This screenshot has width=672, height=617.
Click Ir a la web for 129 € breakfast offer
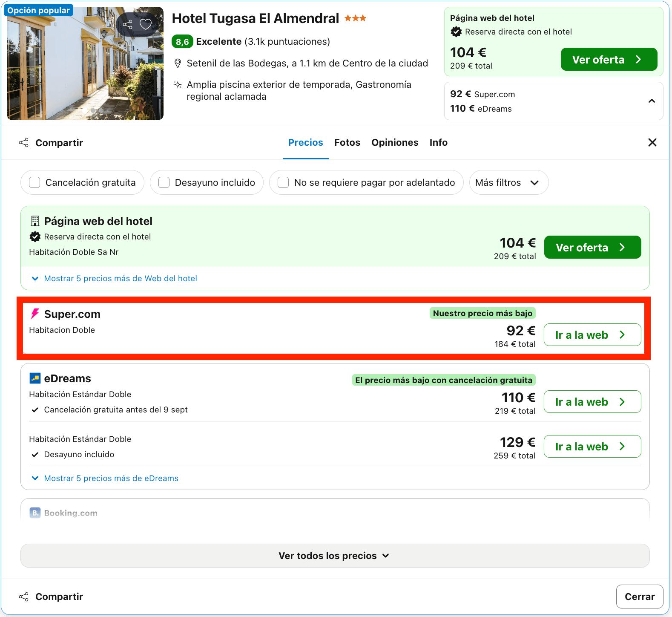(592, 447)
